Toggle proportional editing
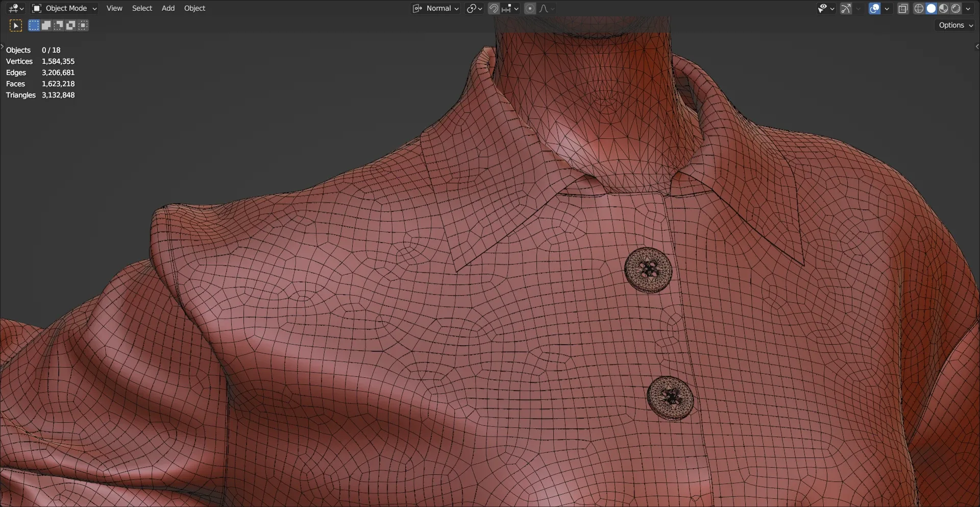This screenshot has width=980, height=507. (530, 8)
